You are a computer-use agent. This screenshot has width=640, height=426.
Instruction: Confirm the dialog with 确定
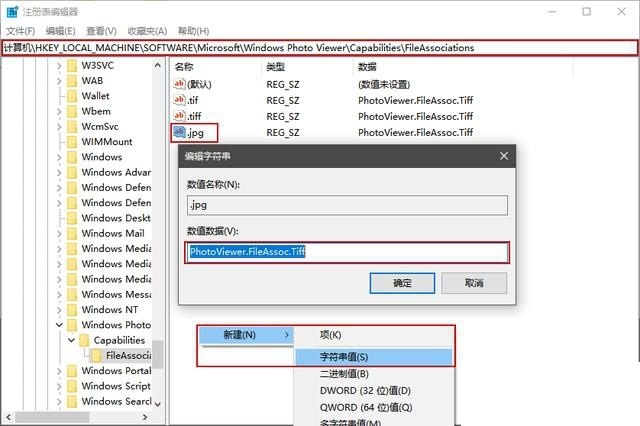(x=402, y=283)
